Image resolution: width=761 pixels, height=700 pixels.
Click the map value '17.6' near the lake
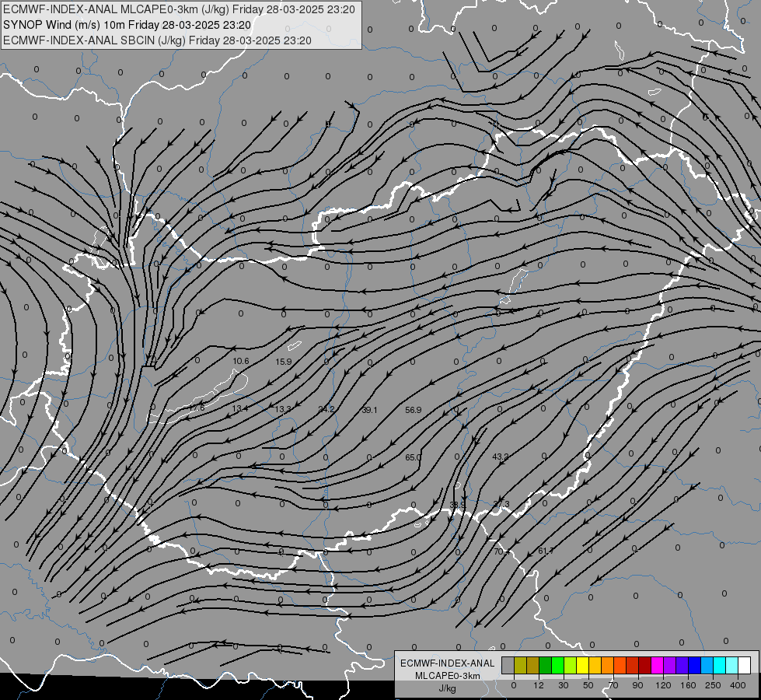(197, 408)
